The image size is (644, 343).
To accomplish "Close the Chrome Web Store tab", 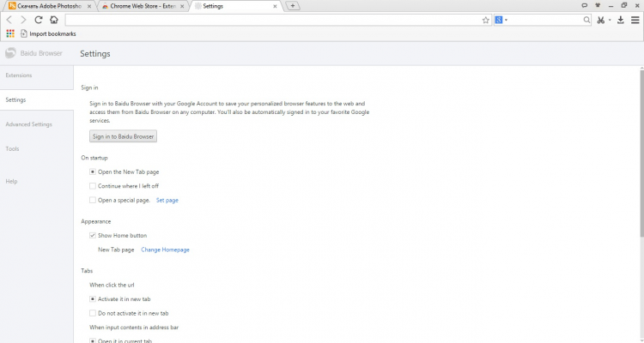I will [x=182, y=6].
